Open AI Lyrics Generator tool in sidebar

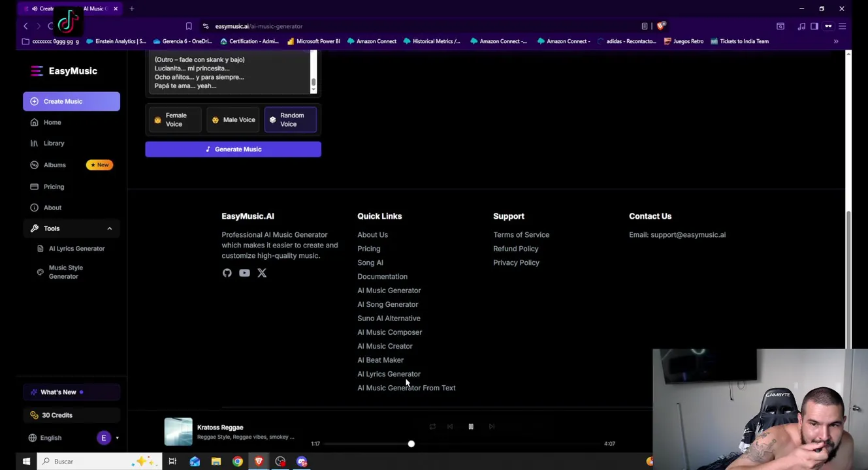(76, 249)
